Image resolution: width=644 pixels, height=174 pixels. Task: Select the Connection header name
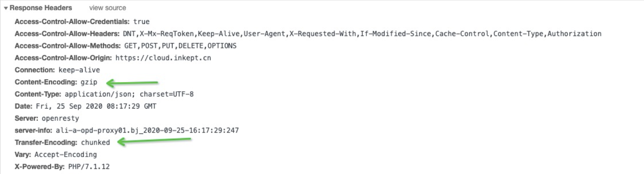[x=35, y=70]
